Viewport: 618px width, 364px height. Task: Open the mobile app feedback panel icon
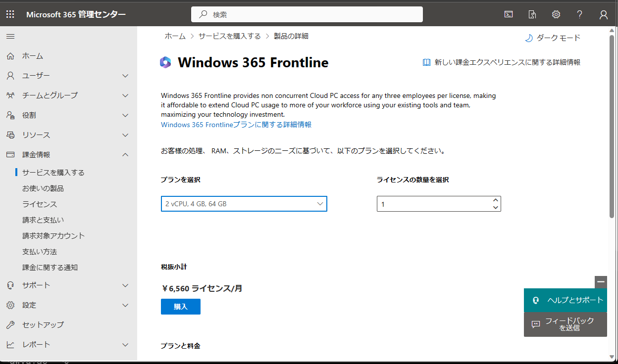532,14
